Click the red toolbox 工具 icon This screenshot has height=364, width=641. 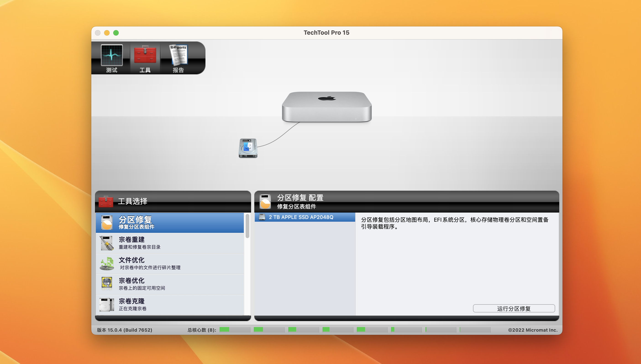[145, 55]
